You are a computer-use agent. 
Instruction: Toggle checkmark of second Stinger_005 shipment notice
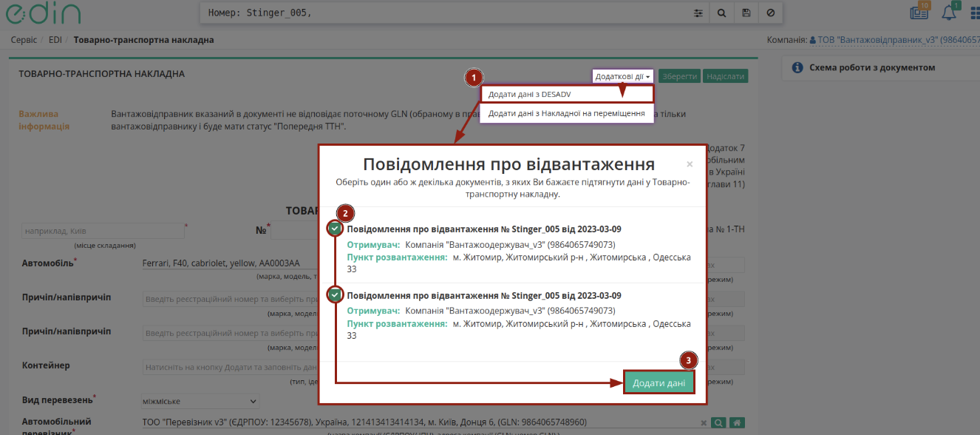(336, 295)
